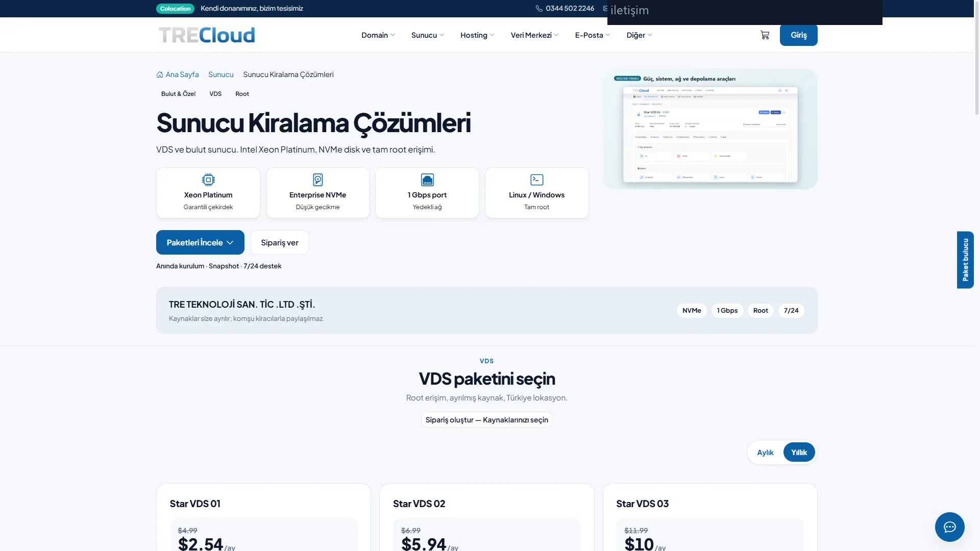This screenshot has height=551, width=980.
Task: Click the TRECloud logo
Action: (x=207, y=35)
